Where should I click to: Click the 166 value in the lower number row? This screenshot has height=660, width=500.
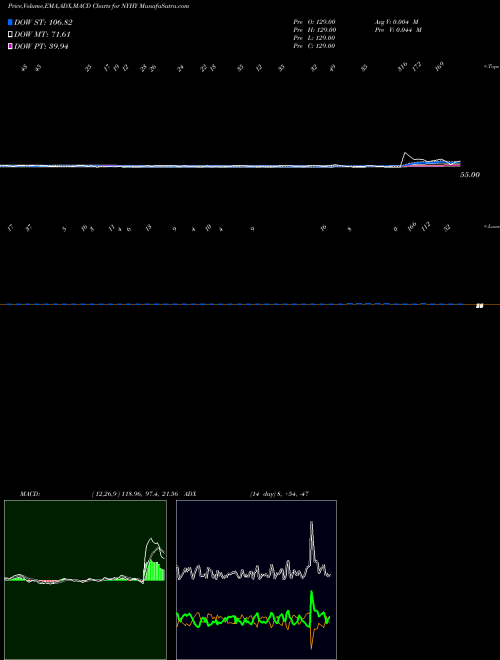[x=412, y=226]
